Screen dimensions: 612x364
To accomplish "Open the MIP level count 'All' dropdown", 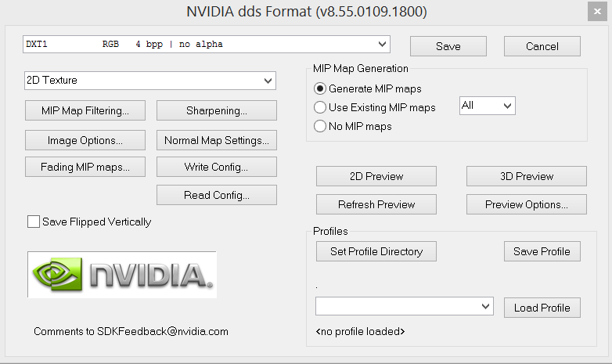I will (x=488, y=106).
